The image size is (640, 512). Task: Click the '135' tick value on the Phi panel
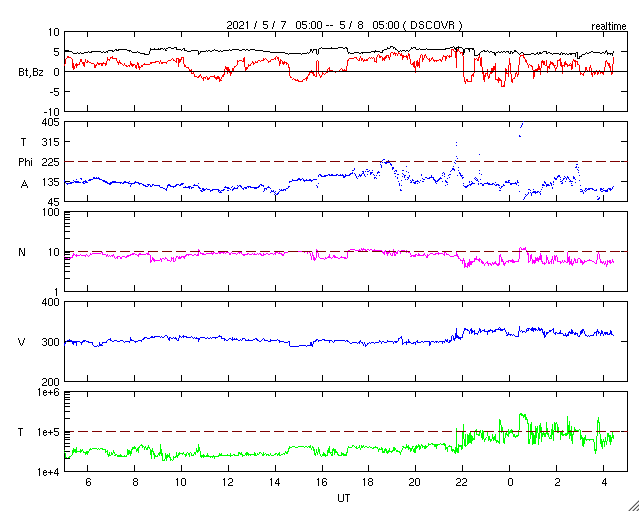click(51, 182)
